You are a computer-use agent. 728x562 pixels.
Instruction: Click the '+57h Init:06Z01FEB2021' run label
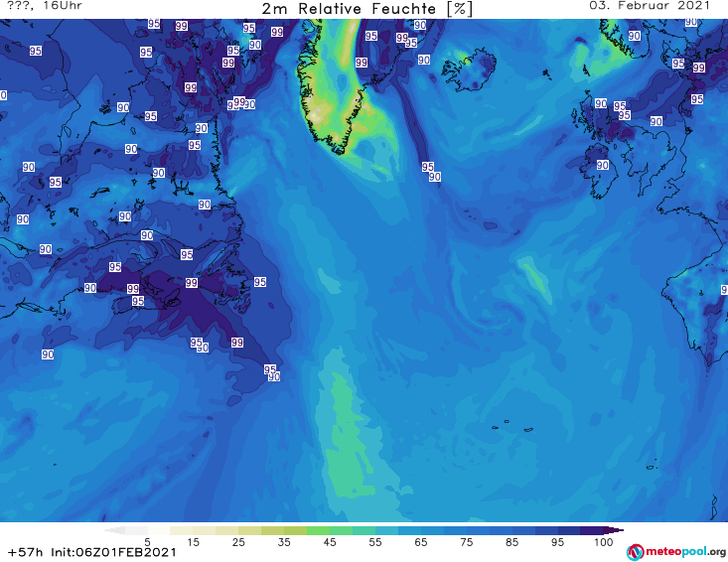(92, 552)
